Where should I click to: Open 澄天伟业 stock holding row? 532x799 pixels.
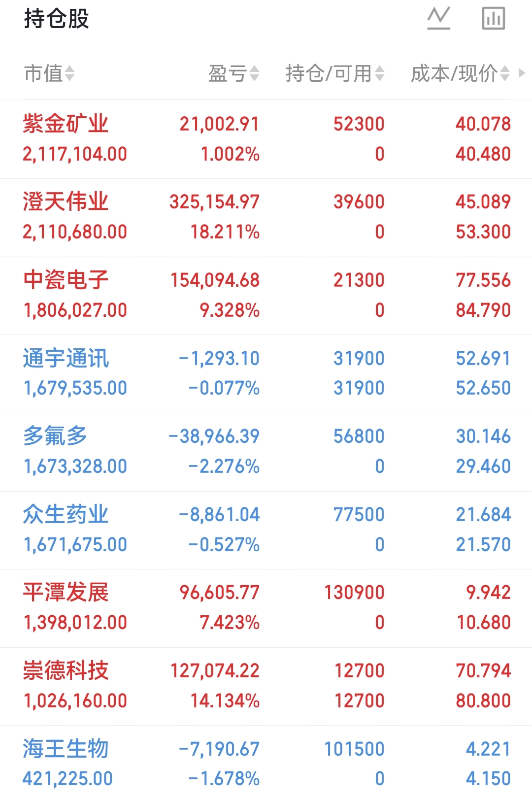pos(266,218)
